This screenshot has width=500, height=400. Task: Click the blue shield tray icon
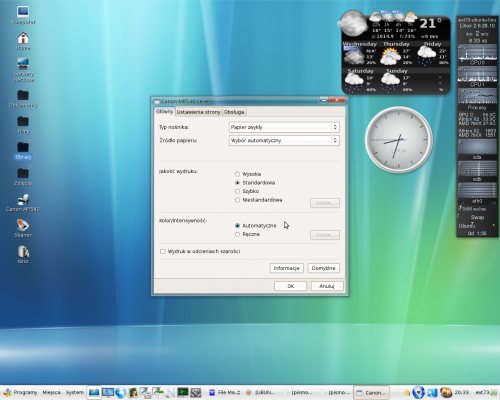(418, 392)
